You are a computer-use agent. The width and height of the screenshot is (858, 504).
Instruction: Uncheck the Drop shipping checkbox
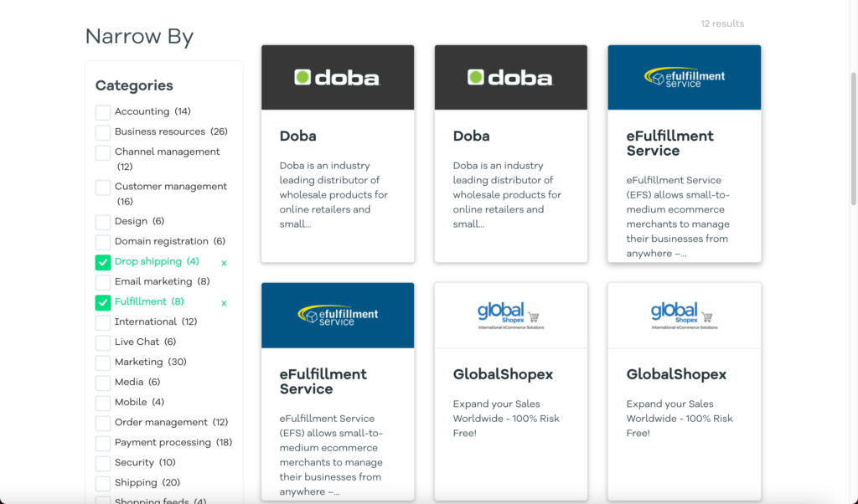(x=103, y=262)
